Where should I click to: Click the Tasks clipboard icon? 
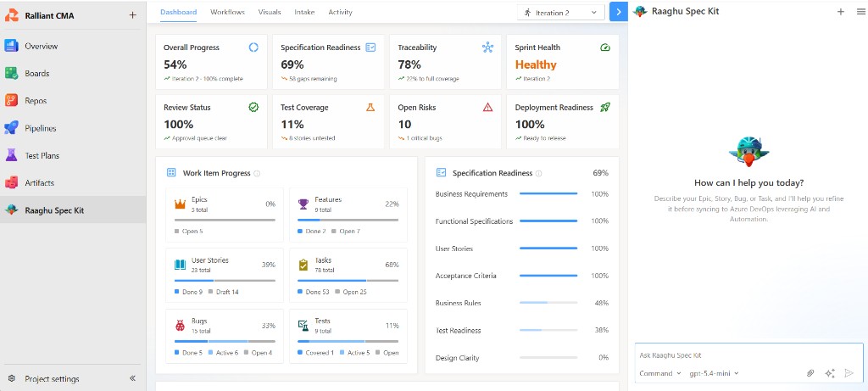303,265
